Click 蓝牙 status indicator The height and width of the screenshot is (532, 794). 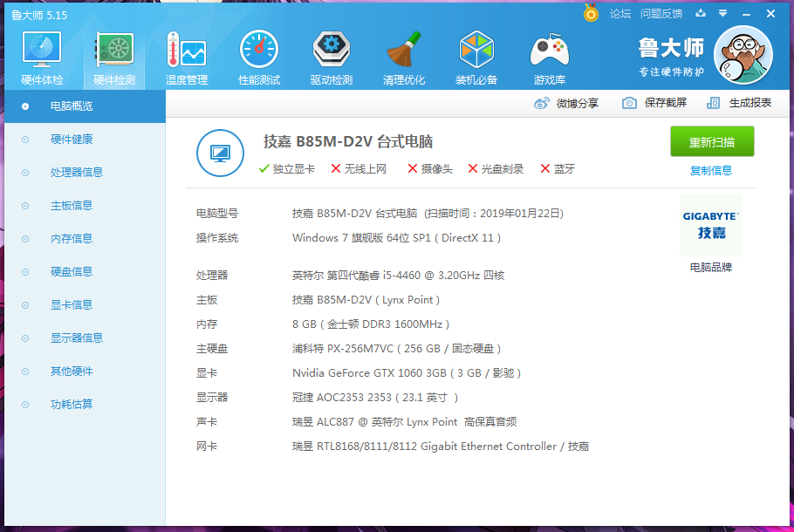(x=558, y=169)
